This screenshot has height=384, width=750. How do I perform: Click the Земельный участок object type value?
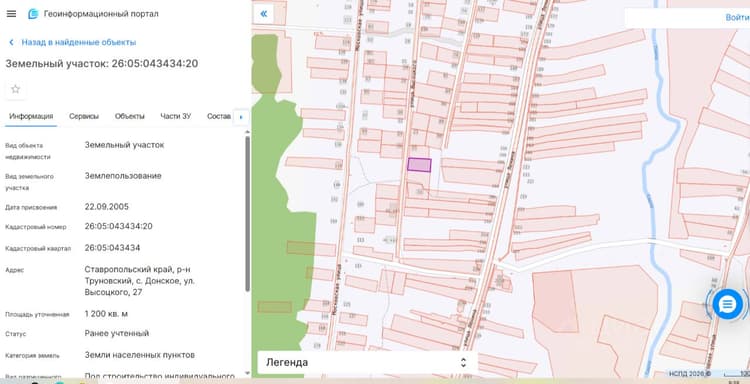pyautogui.click(x=124, y=144)
